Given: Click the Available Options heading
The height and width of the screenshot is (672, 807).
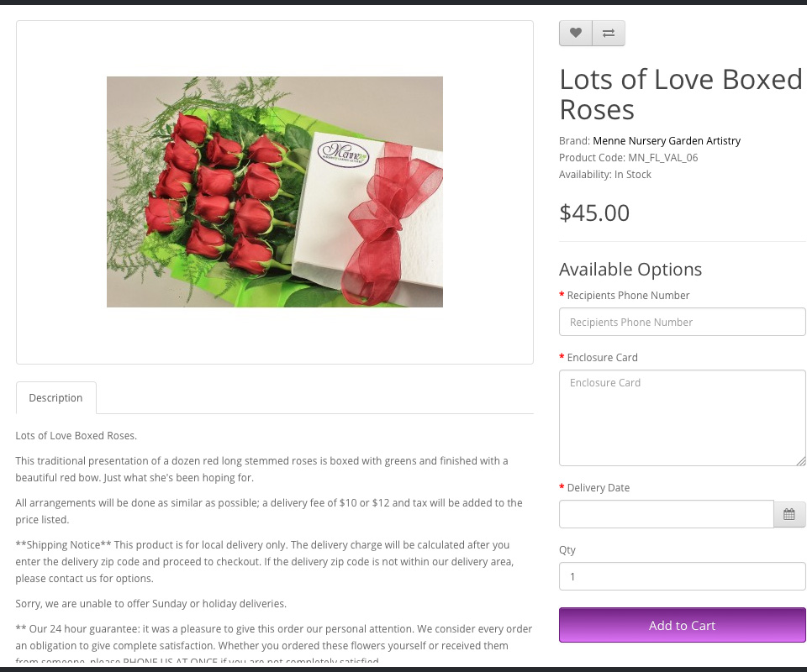Looking at the screenshot, I should pos(630,270).
